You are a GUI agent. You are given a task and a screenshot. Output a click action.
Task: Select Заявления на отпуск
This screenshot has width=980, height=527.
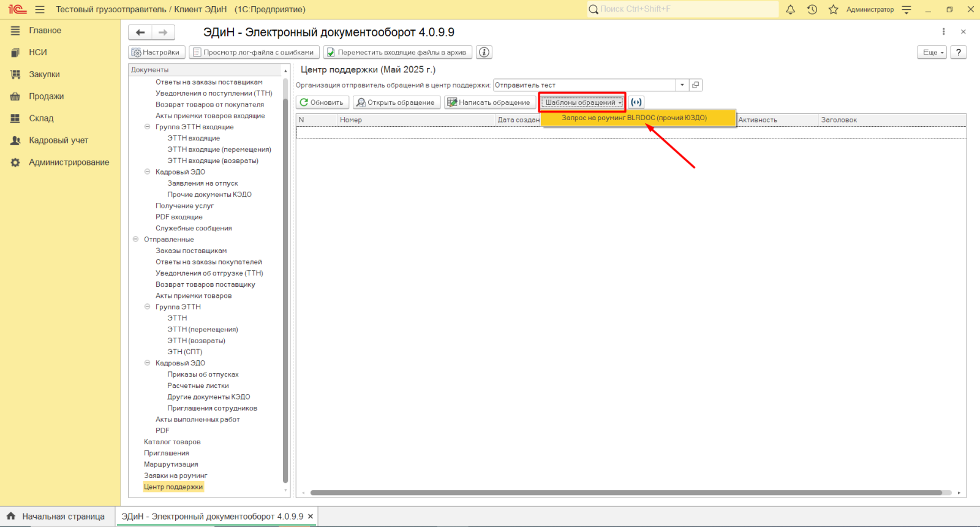point(203,183)
